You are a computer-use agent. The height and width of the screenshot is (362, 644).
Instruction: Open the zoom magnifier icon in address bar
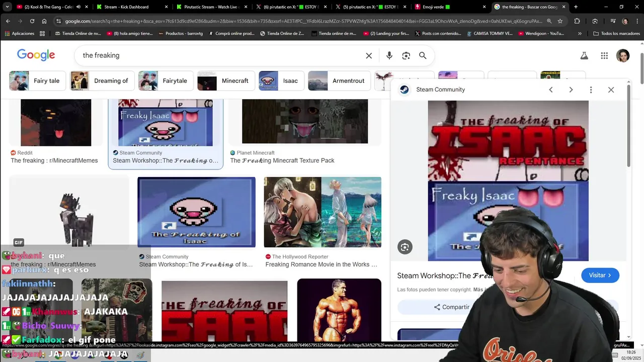[549, 21]
